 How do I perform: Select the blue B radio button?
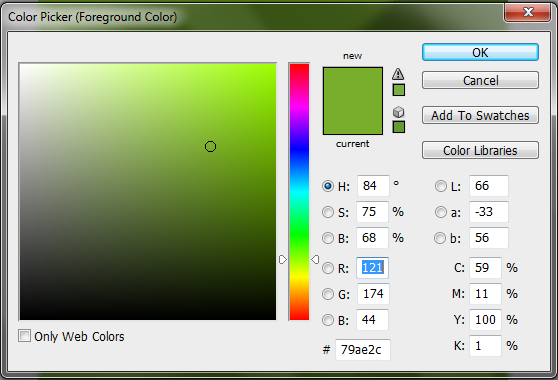327,320
